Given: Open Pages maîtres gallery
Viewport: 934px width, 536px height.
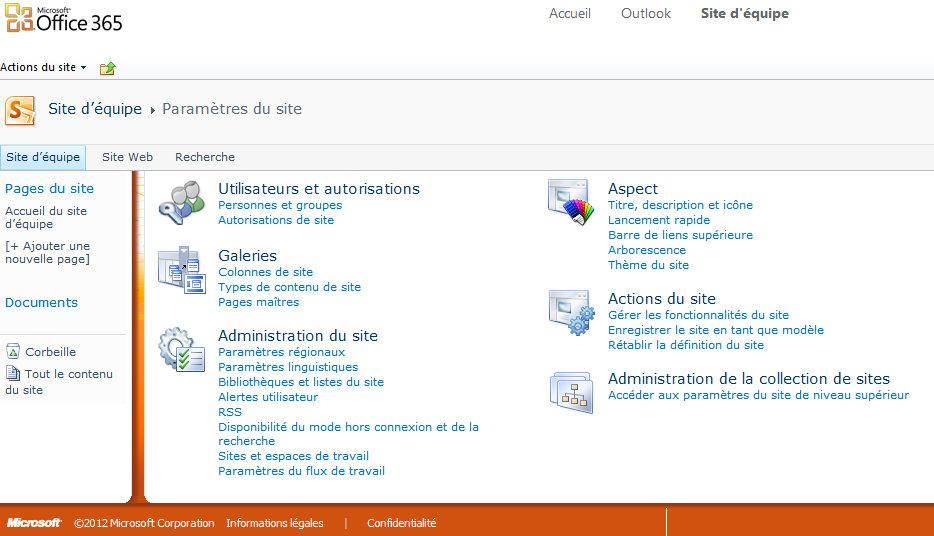Looking at the screenshot, I should point(259,302).
